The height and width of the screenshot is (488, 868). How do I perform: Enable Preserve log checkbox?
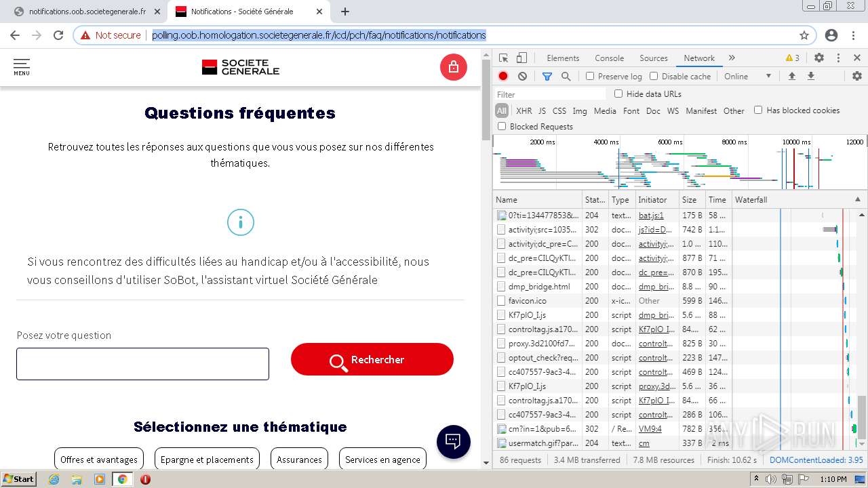tap(590, 77)
